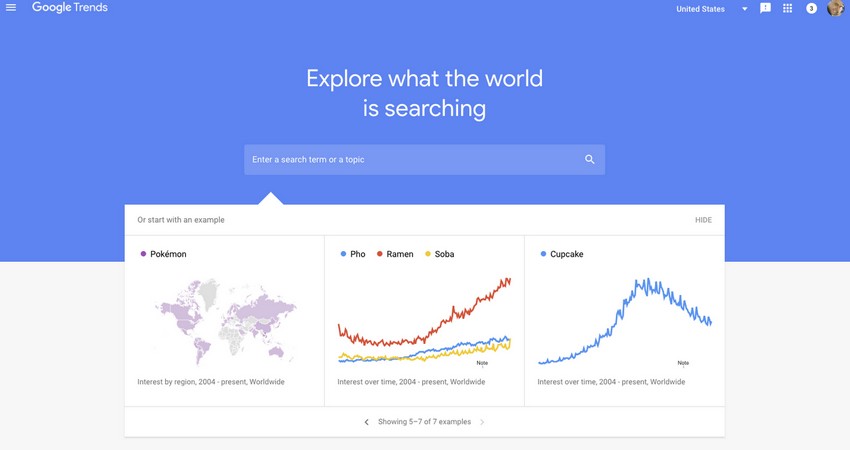Screen dimensions: 850x450
Task: Hide the example cards panel
Action: pyautogui.click(x=703, y=220)
